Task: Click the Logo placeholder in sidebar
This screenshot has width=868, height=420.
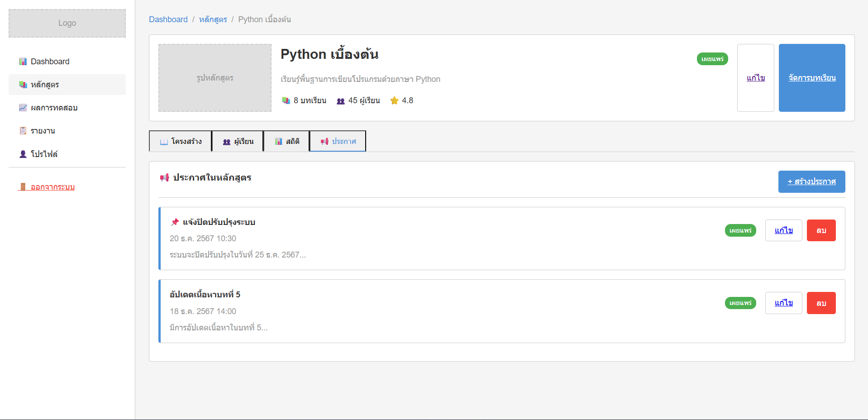Action: 67,23
